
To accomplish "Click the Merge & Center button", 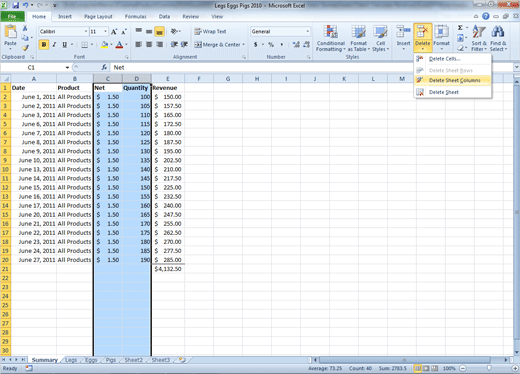I will coord(217,45).
